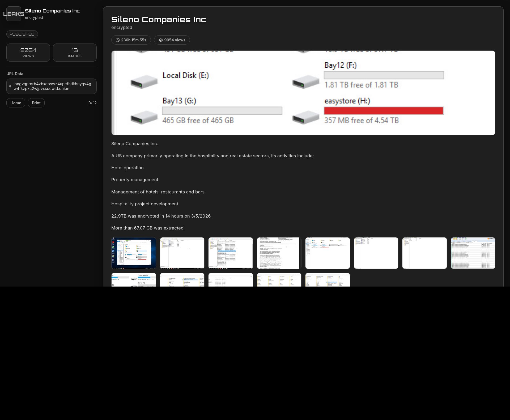Click the Print button
Viewport: 510px width, 420px height.
pos(36,103)
